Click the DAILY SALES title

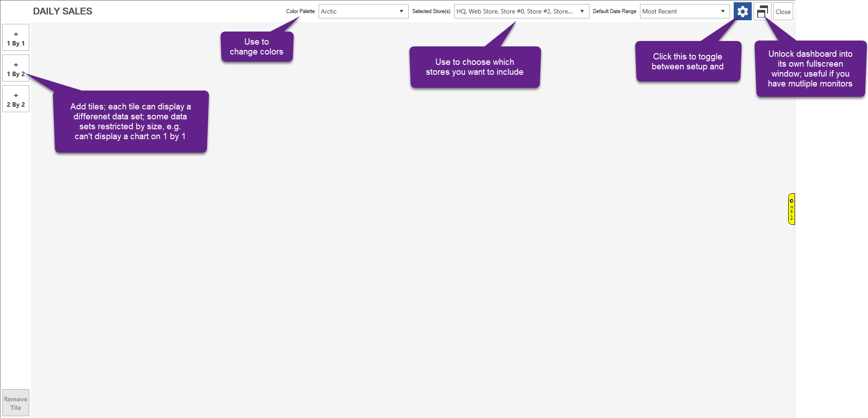63,11
